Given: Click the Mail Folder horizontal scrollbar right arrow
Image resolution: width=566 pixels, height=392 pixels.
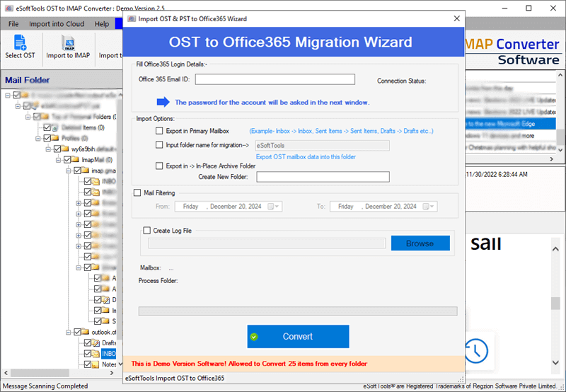Looking at the screenshot, I should tap(112, 373).
